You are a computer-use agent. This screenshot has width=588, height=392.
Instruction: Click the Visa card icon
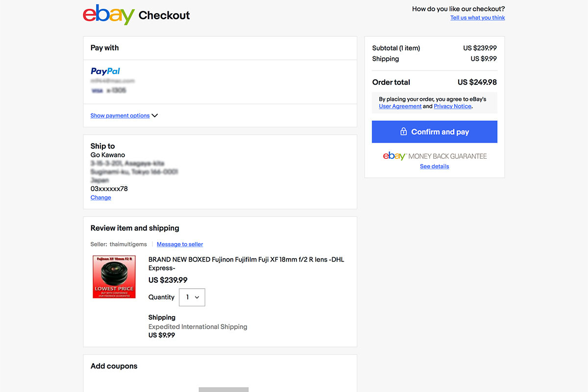point(97,91)
